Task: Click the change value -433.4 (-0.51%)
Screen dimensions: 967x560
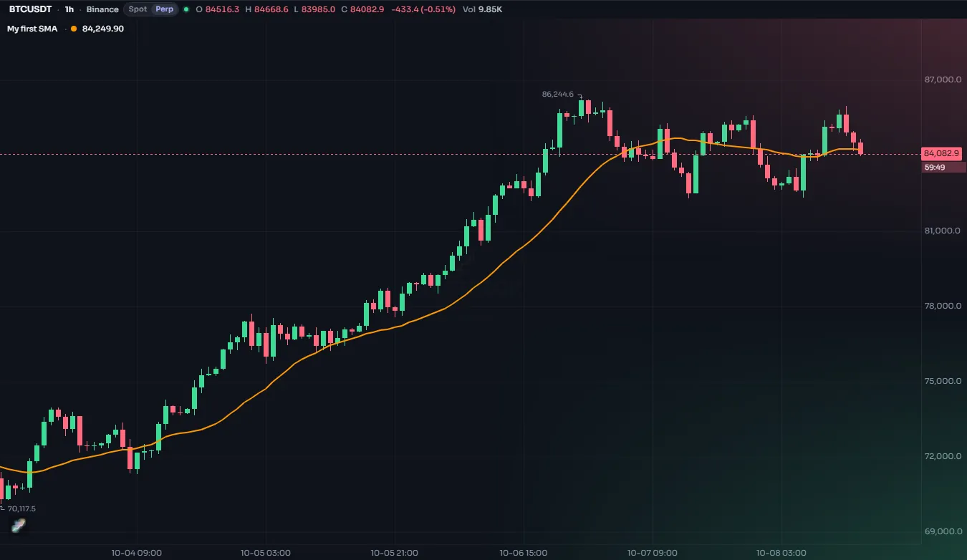Action: [x=423, y=9]
